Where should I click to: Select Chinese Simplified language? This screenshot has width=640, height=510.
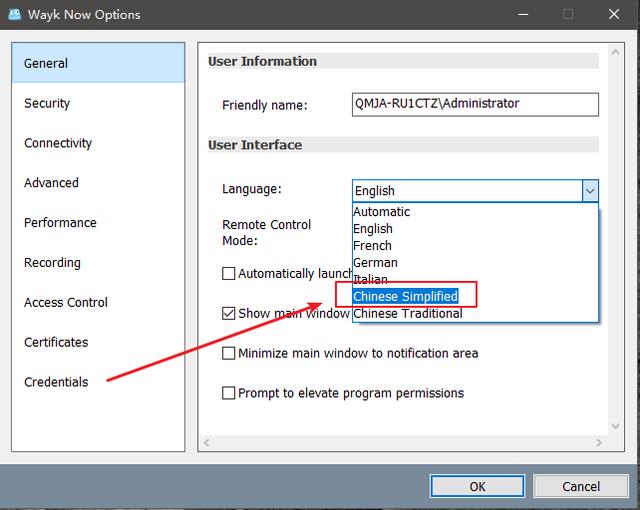475,296
